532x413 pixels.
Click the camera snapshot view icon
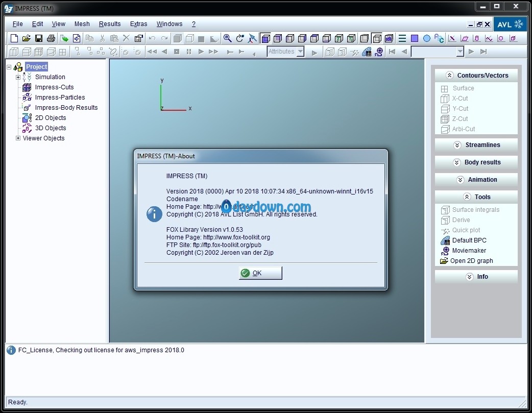(389, 38)
